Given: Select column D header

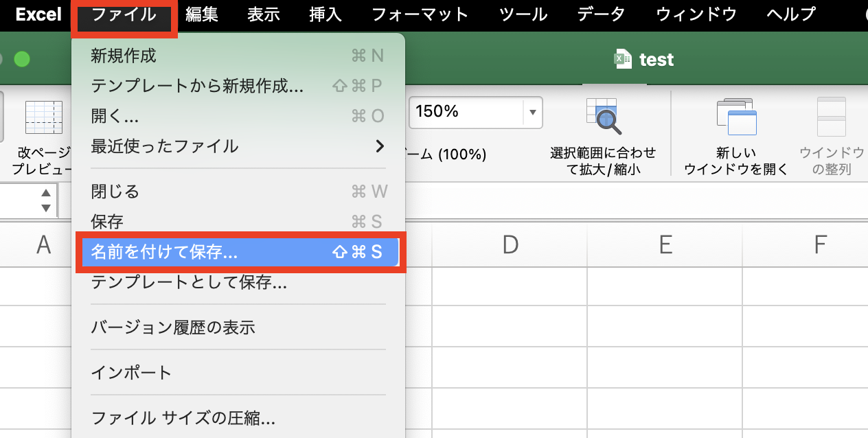Looking at the screenshot, I should pos(510,245).
